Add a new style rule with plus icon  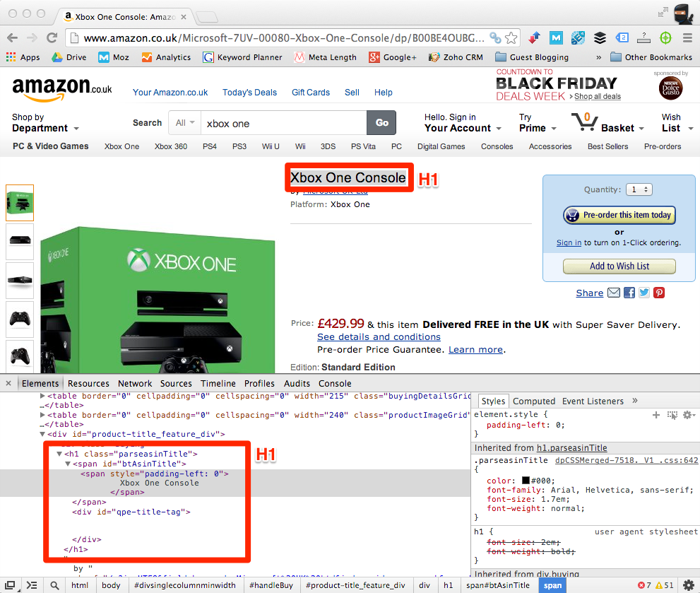pos(655,415)
